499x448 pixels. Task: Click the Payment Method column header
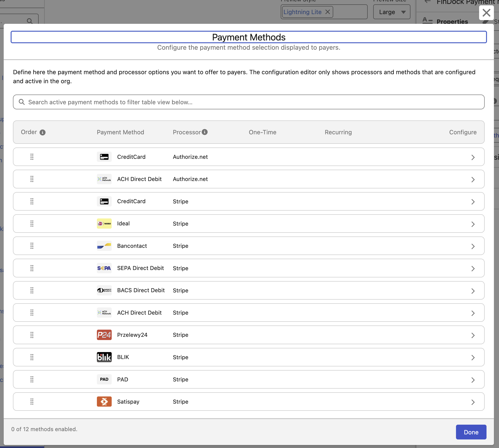120,132
